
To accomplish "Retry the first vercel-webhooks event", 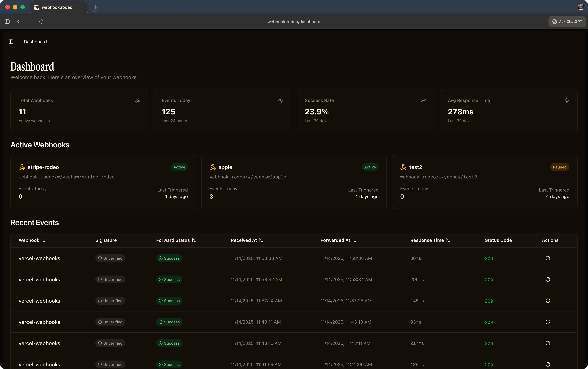I will (547, 258).
